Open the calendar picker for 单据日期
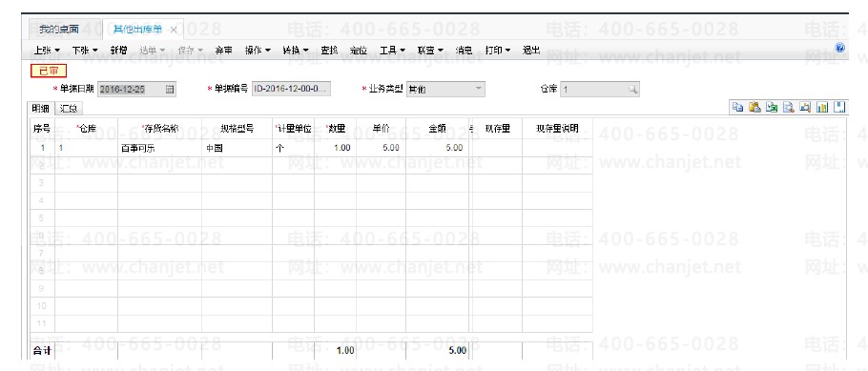The image size is (868, 371). [x=170, y=89]
